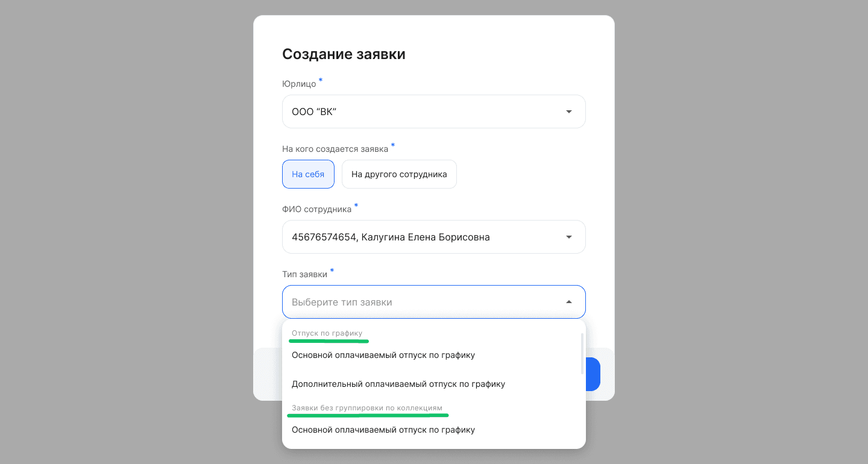Click the "На кого создается заявка" label

335,149
